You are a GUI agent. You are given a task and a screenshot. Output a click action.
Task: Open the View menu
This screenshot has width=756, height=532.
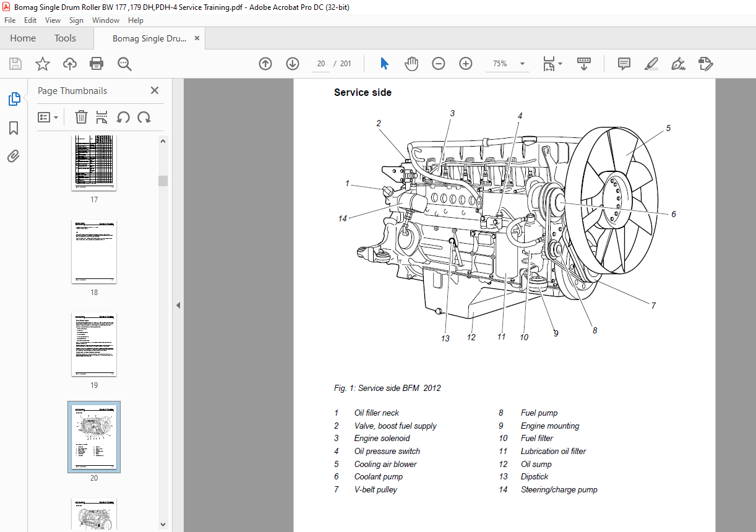coord(53,20)
